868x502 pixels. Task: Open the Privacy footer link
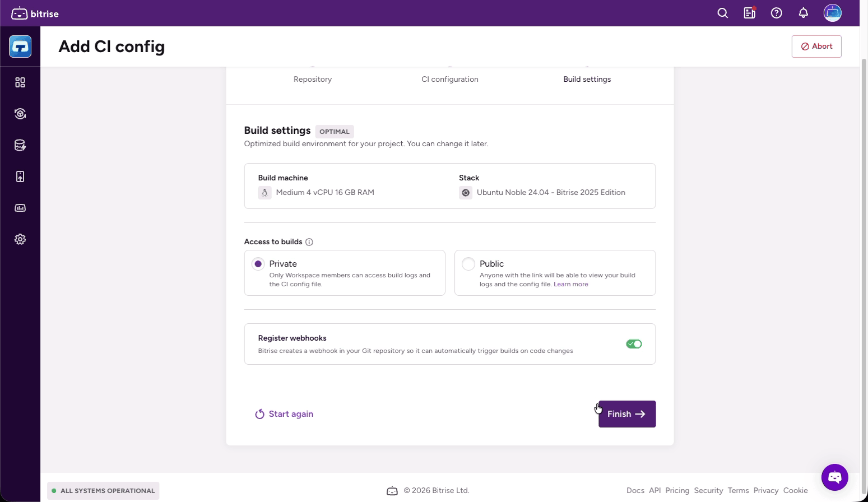[766, 491]
